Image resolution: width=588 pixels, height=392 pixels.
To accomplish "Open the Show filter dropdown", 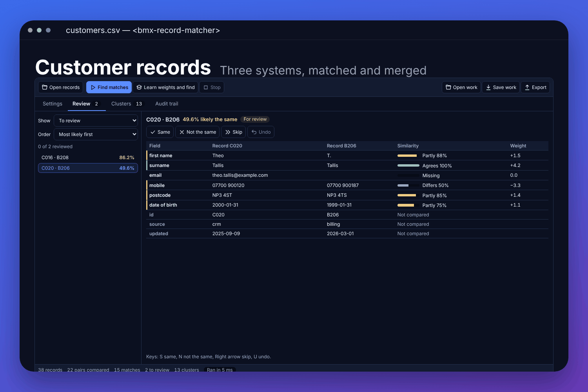I will 96,121.
